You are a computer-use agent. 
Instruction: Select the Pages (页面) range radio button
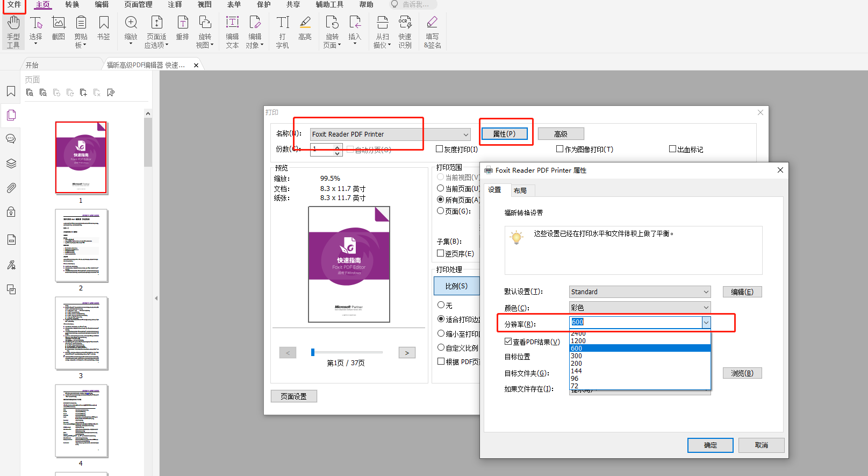(441, 211)
